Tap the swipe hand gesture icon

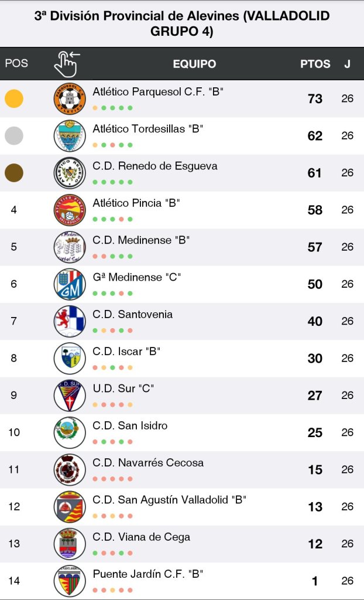(67, 63)
